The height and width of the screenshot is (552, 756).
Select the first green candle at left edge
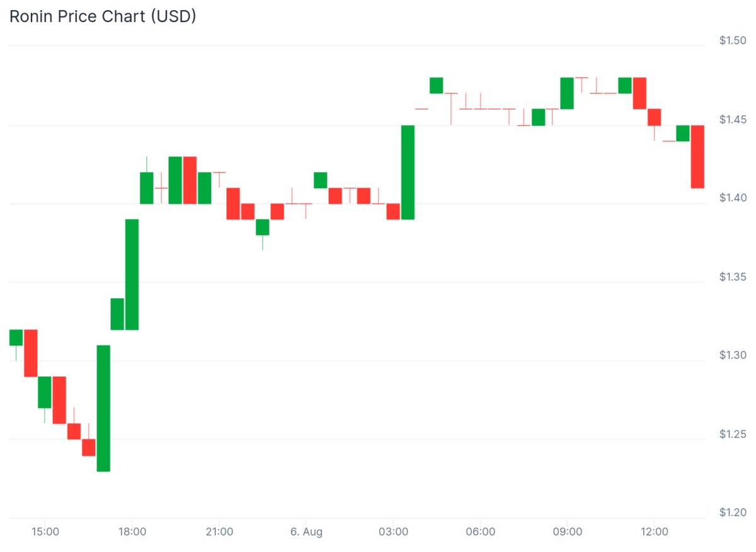pos(16,337)
